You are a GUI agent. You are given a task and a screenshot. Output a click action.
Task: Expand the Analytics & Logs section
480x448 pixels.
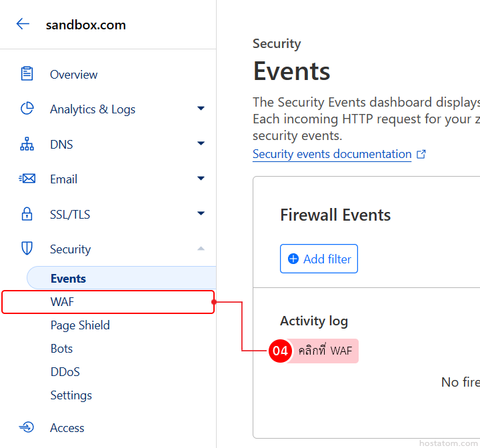[x=201, y=109]
